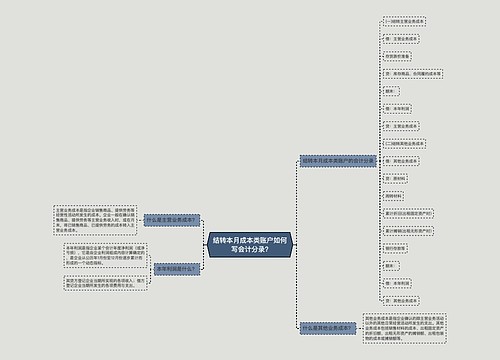Image resolution: width=500 pixels, height=360 pixels.
Task: Select the 什么是其他业务成本? branch node
Action: coord(328,328)
